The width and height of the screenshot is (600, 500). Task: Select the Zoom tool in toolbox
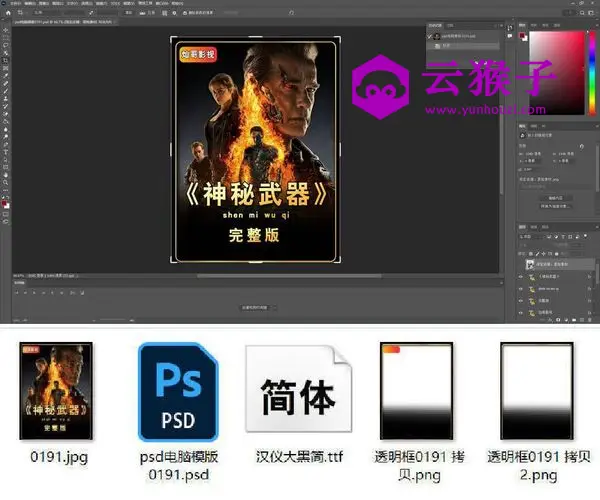point(6,183)
